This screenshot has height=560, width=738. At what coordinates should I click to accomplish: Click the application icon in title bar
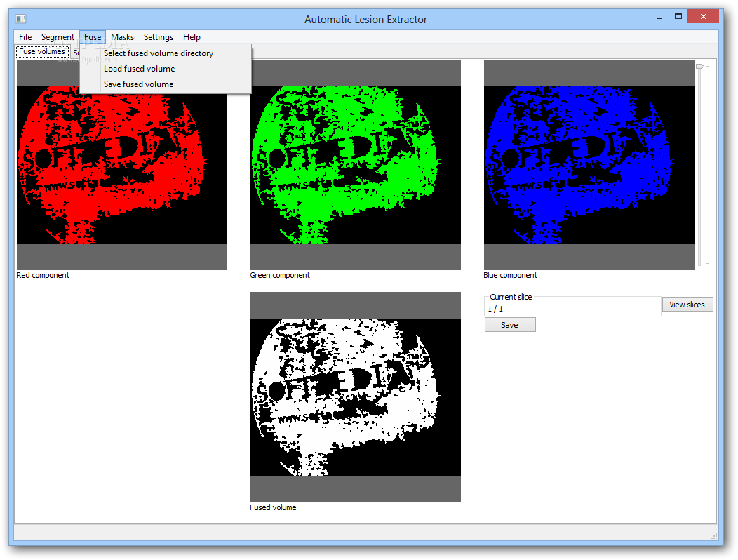(21, 19)
